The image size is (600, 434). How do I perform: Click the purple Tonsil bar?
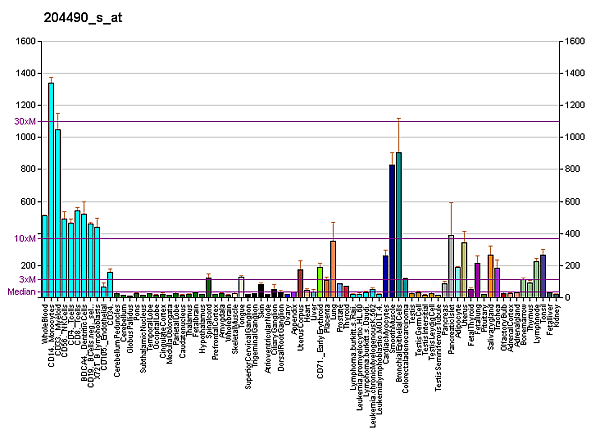[x=543, y=276]
